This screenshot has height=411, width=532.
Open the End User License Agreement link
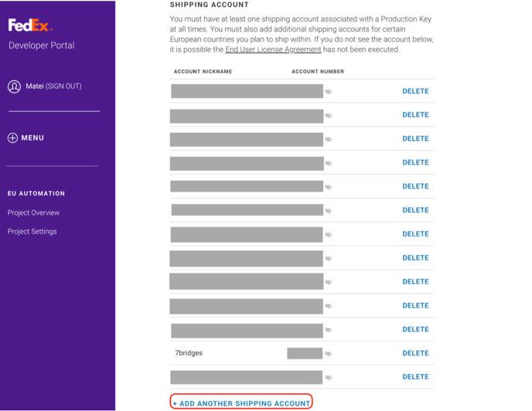coord(273,49)
